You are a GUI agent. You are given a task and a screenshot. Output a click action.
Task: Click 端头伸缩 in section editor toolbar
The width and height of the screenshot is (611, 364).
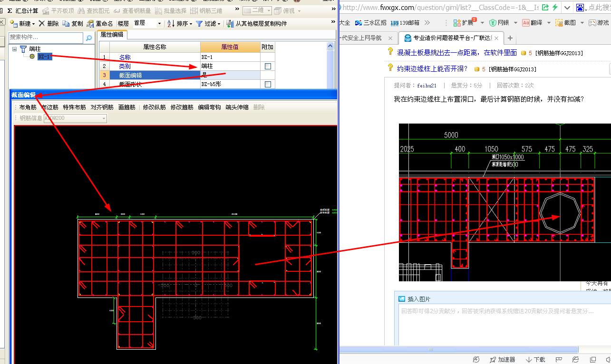coord(237,107)
